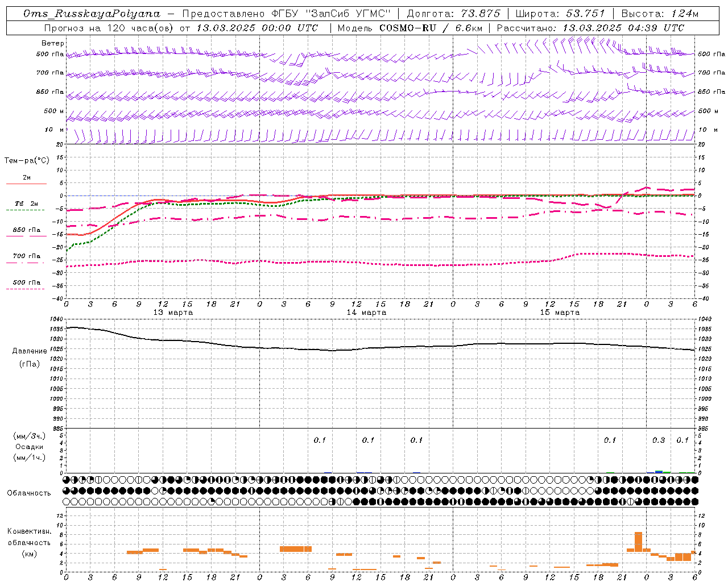This screenshot has height=582, width=728.
Task: Click the 'Тем-ра(°C)' temperature axis title
Action: pos(27,161)
